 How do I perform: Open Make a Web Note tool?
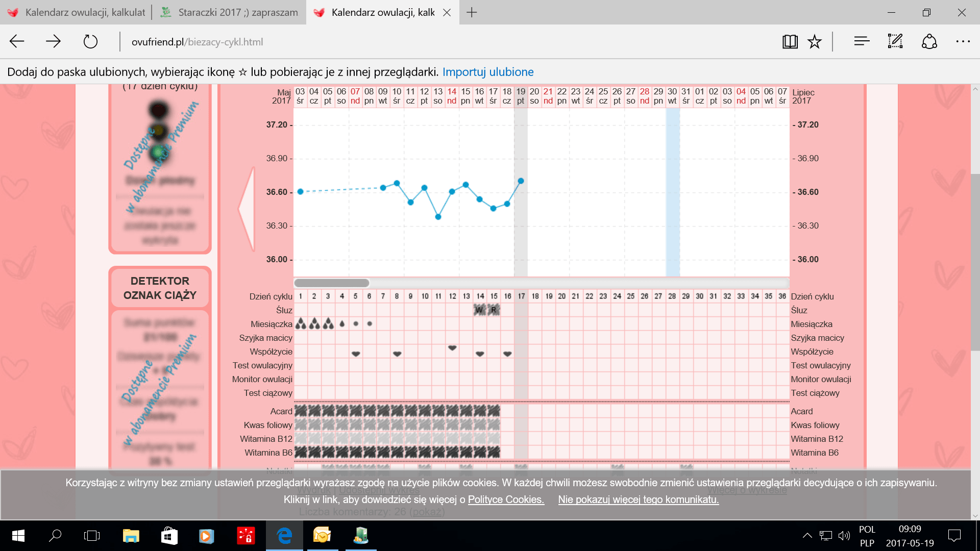click(x=895, y=41)
